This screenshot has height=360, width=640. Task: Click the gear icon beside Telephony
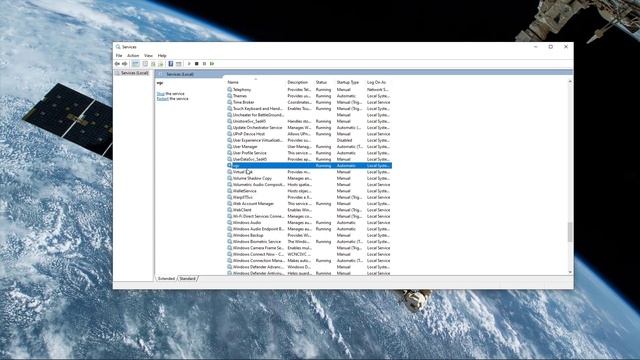(229, 89)
